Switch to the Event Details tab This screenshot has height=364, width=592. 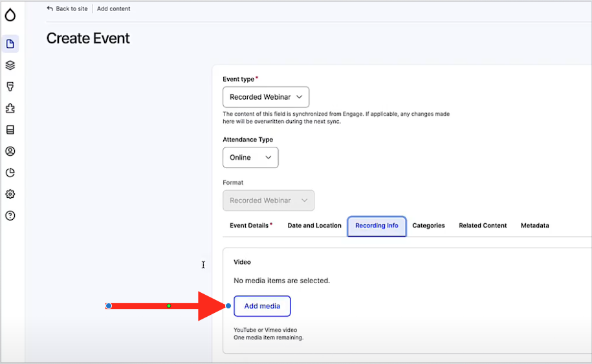click(x=250, y=226)
